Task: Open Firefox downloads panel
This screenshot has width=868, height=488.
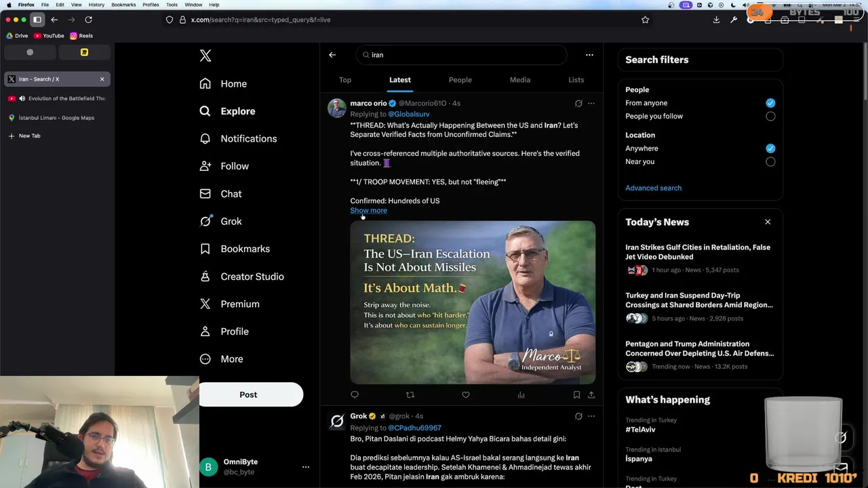Action: pyautogui.click(x=716, y=20)
